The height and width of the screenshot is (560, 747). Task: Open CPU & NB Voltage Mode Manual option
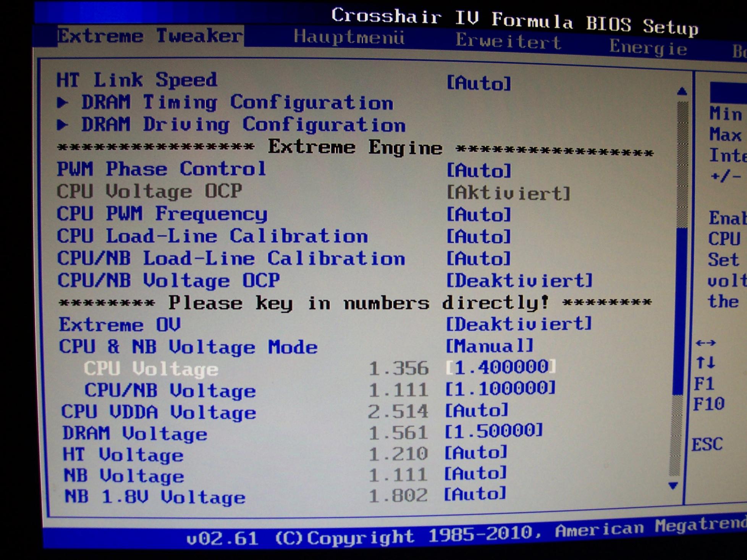[489, 346]
